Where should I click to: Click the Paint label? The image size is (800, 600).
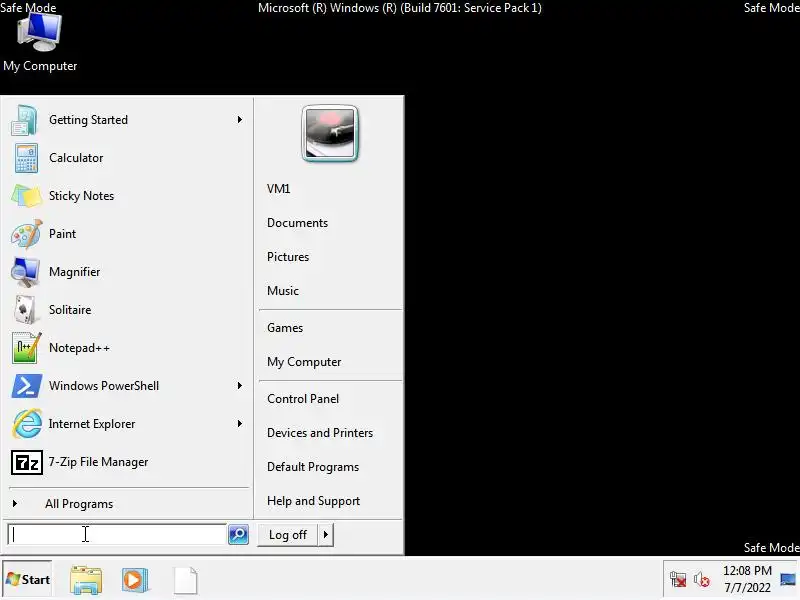click(x=62, y=234)
